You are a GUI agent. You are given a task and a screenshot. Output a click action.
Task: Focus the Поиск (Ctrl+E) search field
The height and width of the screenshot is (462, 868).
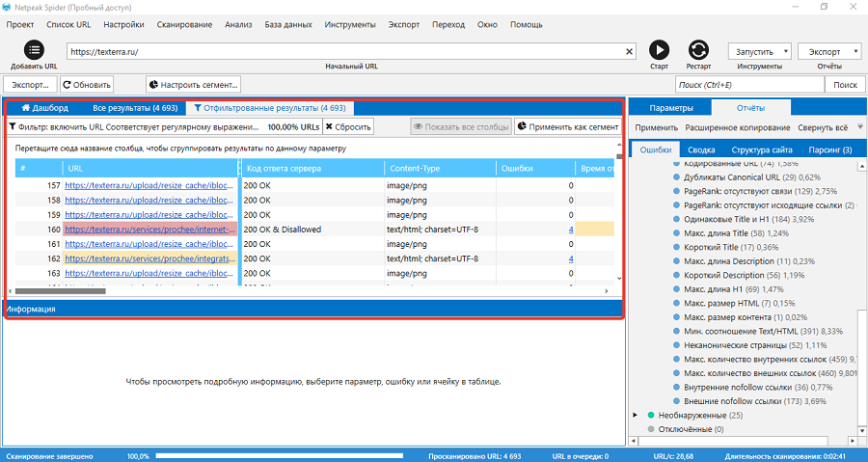[749, 85]
